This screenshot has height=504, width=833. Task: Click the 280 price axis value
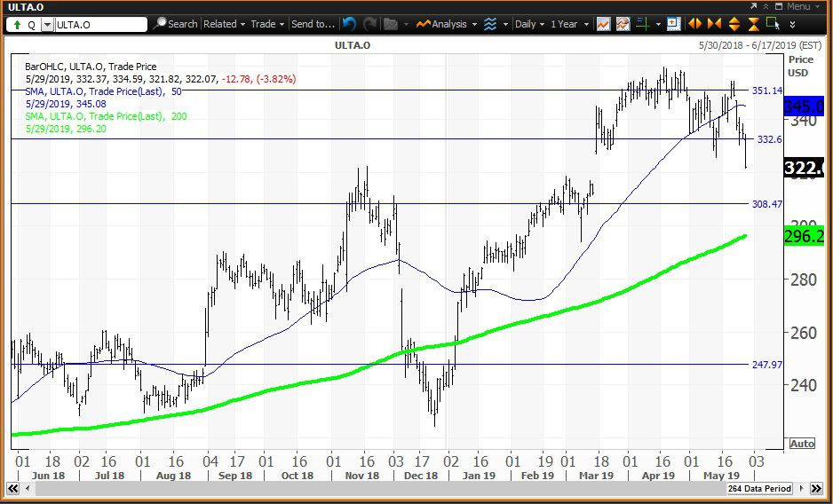pyautogui.click(x=803, y=279)
